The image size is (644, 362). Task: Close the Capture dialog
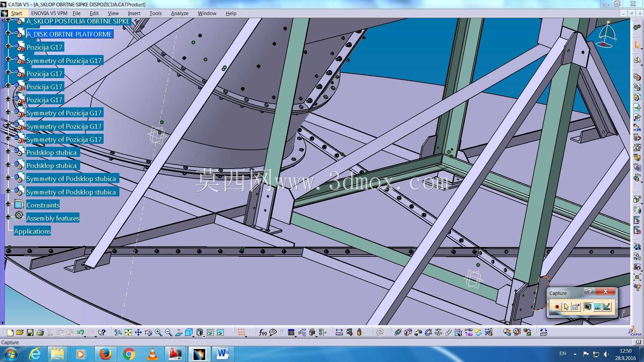pyautogui.click(x=605, y=291)
